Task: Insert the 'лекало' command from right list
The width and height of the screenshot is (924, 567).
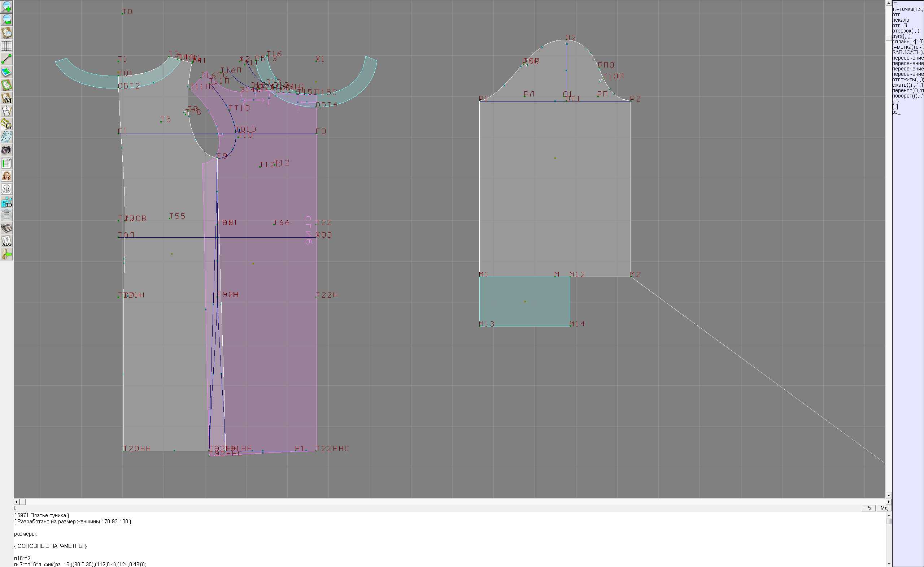Action: click(x=901, y=20)
